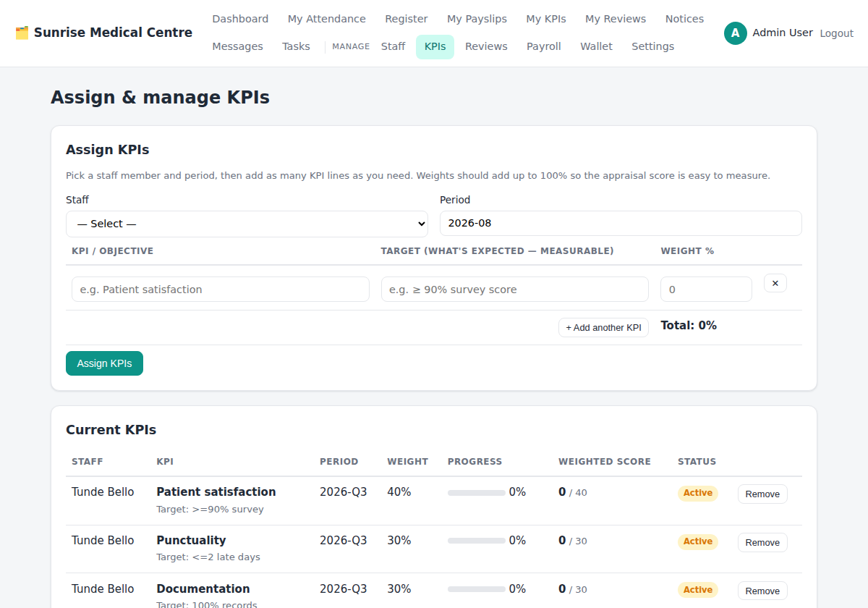Open the Notices page

[x=684, y=19]
